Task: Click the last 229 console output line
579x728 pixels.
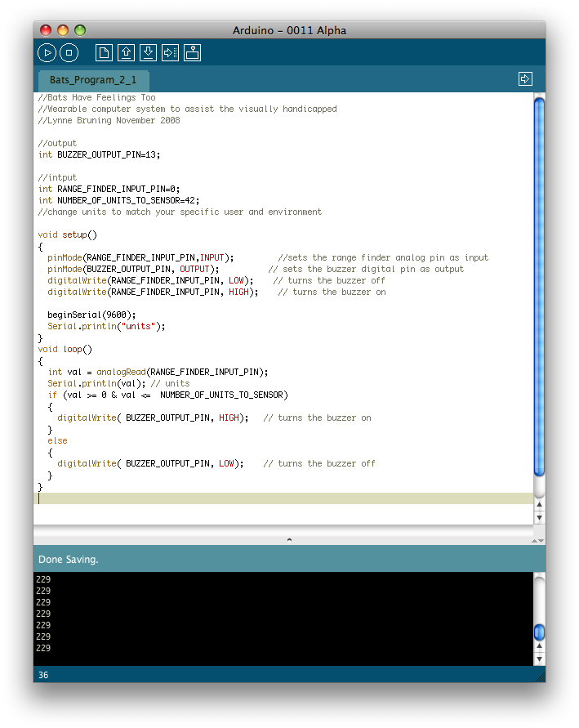Action: point(43,648)
